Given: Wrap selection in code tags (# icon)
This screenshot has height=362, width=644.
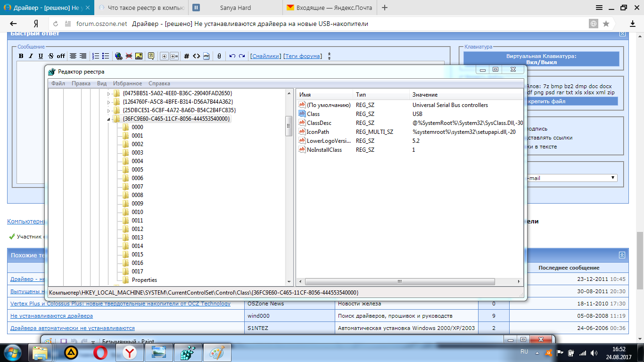Looking at the screenshot, I should point(186,56).
